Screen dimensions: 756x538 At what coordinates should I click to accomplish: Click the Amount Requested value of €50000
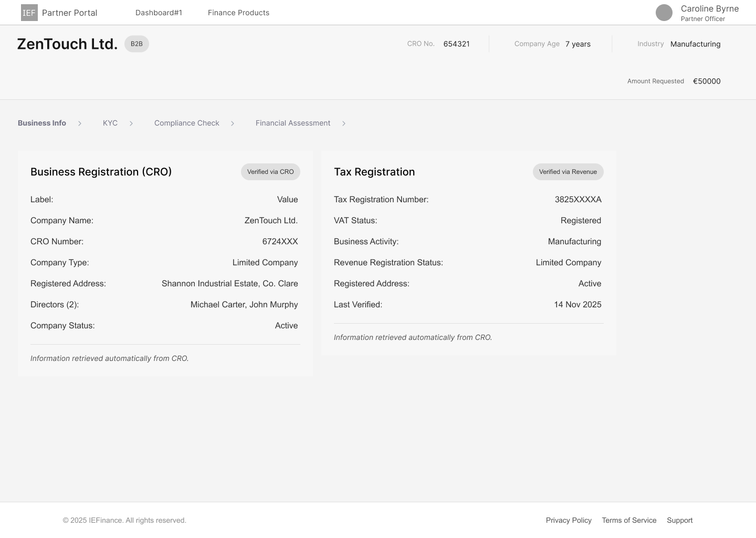[x=707, y=81]
